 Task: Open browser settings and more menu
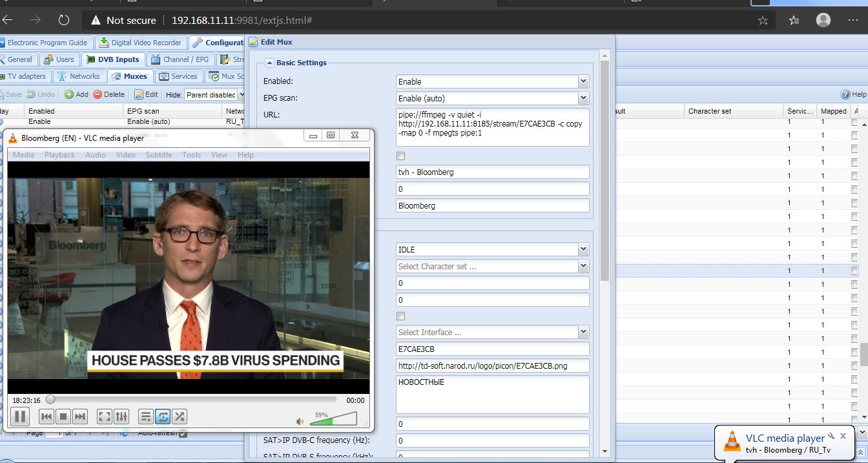(852, 20)
